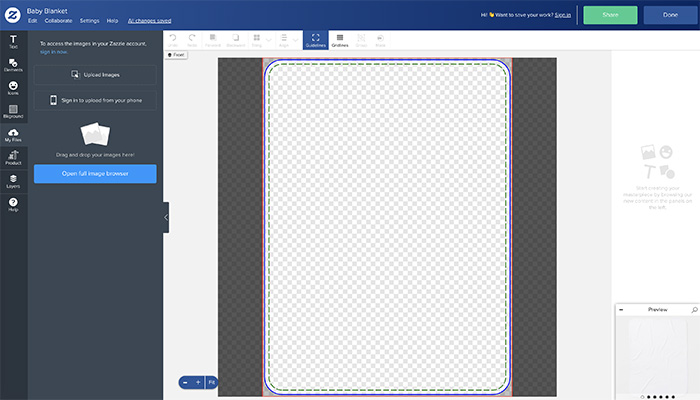Collapse the left side panel

coord(166,217)
